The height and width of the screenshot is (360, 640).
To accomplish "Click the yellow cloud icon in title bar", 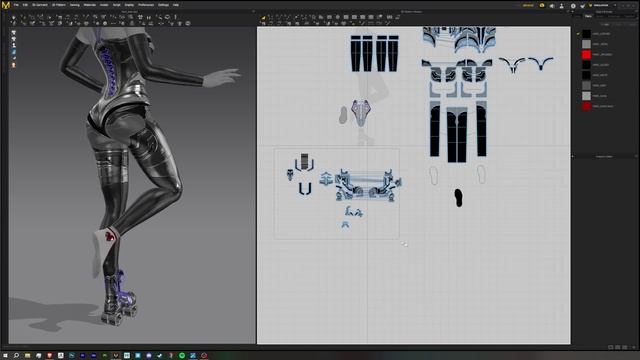I will point(542,6).
